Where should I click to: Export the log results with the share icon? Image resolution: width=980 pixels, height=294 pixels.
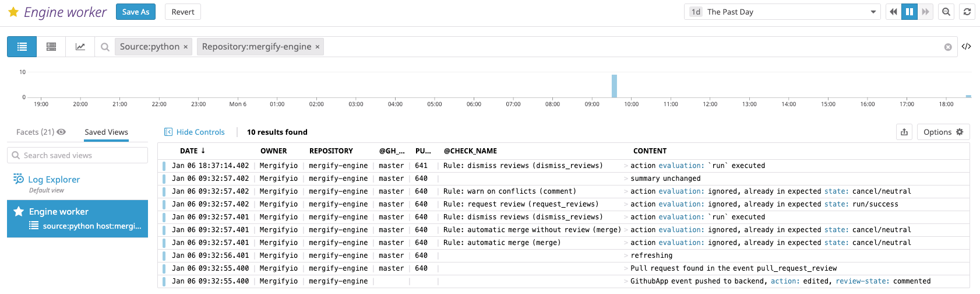[904, 132]
